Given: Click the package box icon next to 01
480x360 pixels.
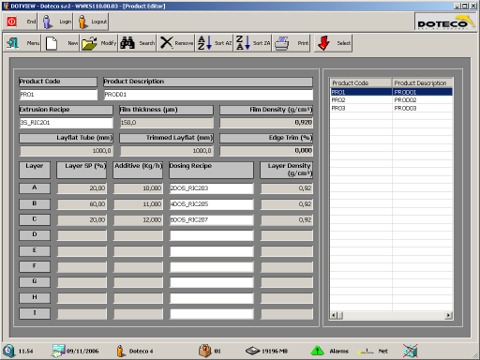Looking at the screenshot, I should coord(205,351).
